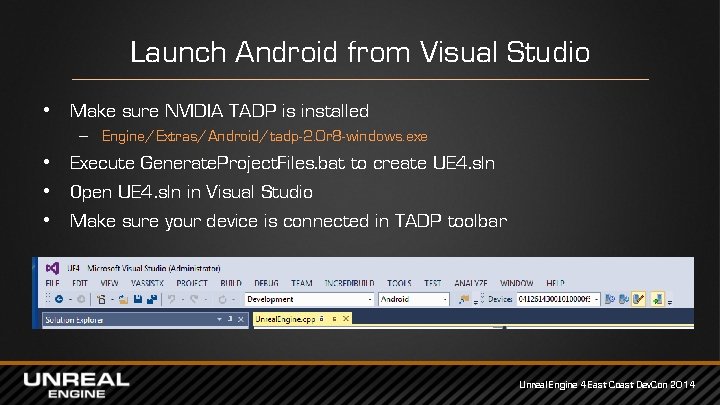Click second TADP device toolbar icon
This screenshot has width=720, height=405.
tap(624, 299)
